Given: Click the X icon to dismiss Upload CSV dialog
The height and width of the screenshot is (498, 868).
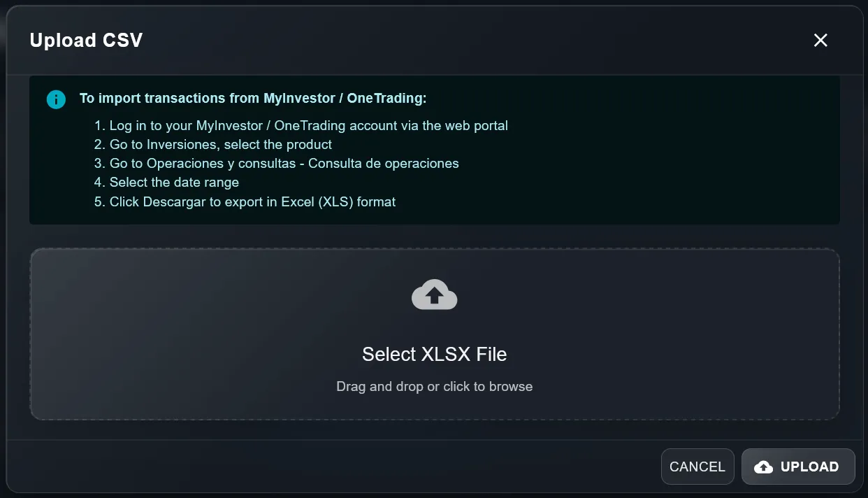Looking at the screenshot, I should tap(820, 40).
